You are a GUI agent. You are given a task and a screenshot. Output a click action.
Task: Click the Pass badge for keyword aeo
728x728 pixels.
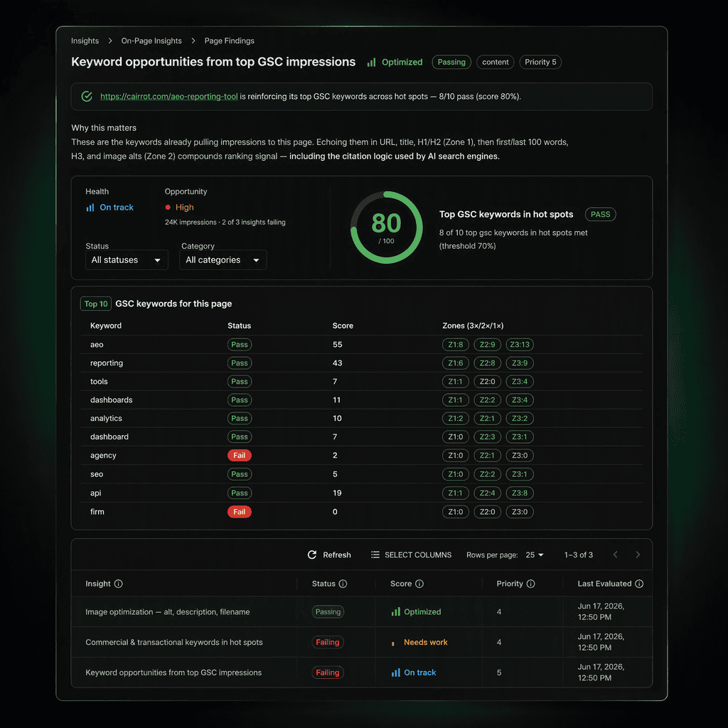pos(240,345)
